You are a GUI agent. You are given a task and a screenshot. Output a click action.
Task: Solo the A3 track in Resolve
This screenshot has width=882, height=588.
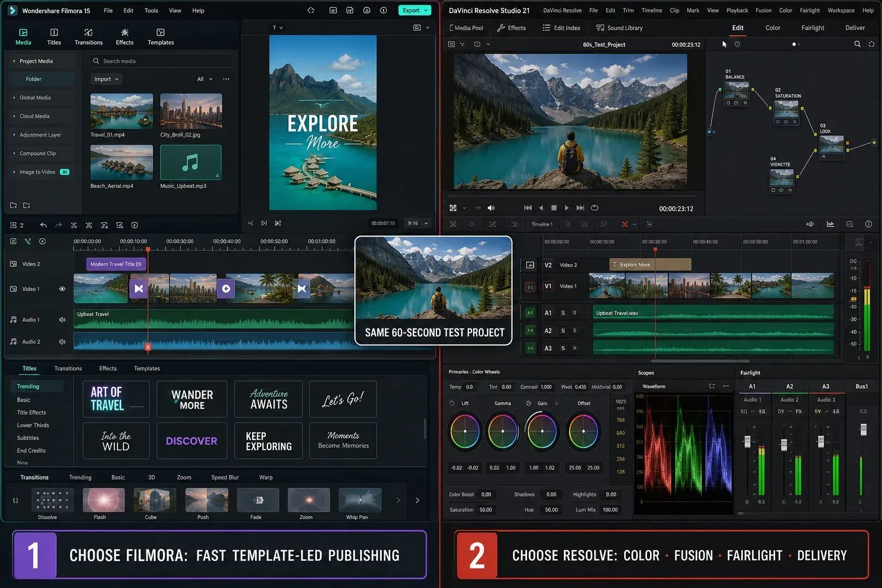click(x=563, y=349)
